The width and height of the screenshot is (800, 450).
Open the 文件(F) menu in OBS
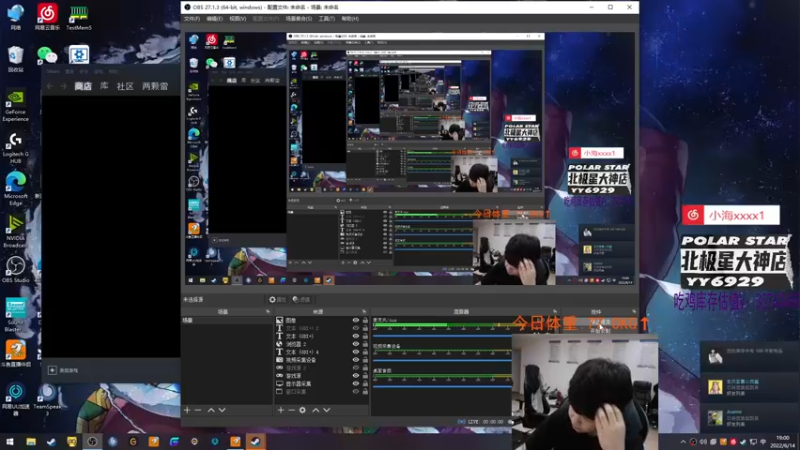(192, 18)
